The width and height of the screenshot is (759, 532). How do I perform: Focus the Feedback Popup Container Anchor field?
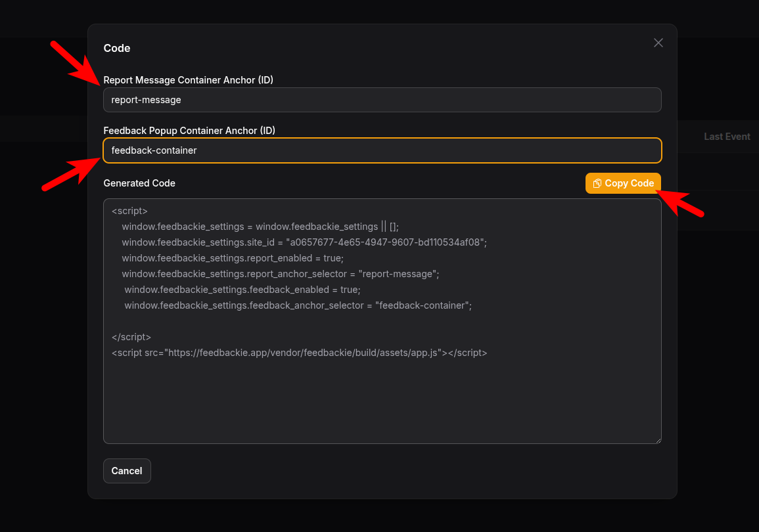tap(381, 150)
